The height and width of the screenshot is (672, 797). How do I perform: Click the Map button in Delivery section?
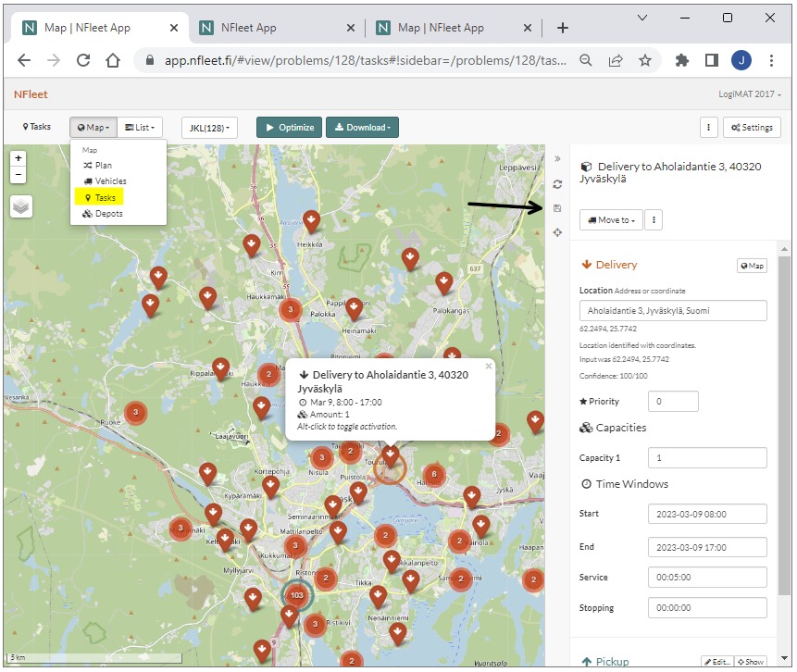pyautogui.click(x=752, y=266)
